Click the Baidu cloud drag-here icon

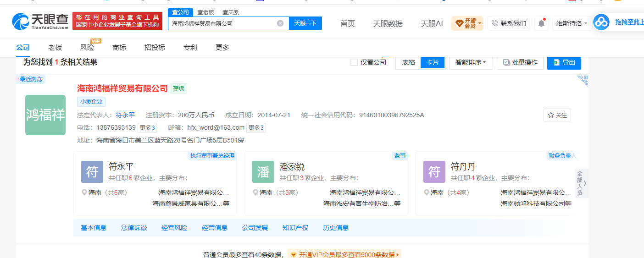click(601, 22)
